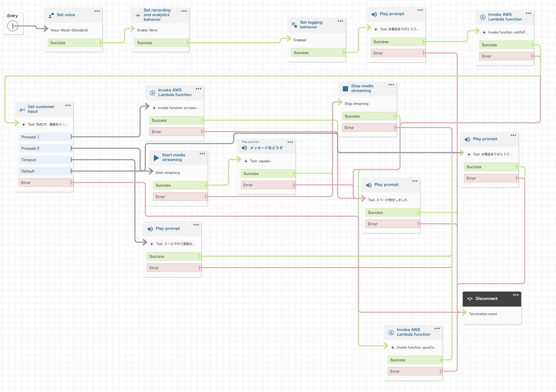The width and height of the screenshot is (556, 392).
Task: Click the Start media streaming title
Action: point(173,157)
